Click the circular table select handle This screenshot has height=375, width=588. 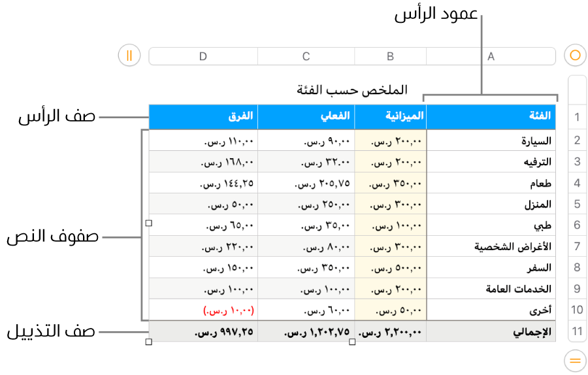[575, 56]
